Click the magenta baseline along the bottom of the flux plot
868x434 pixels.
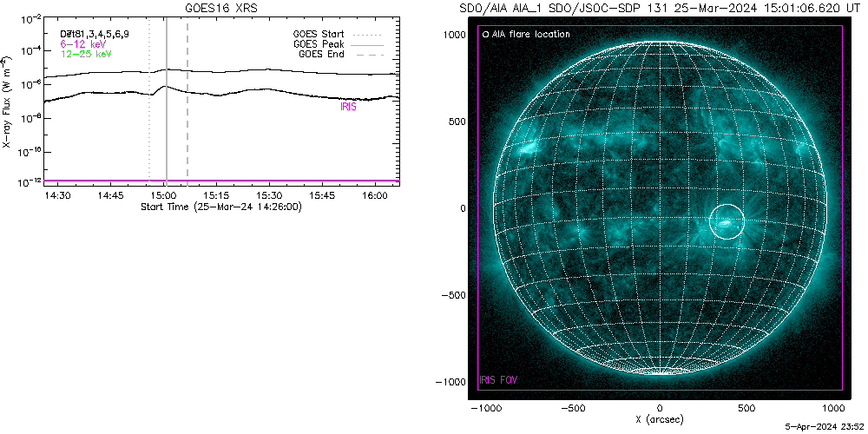coord(221,181)
